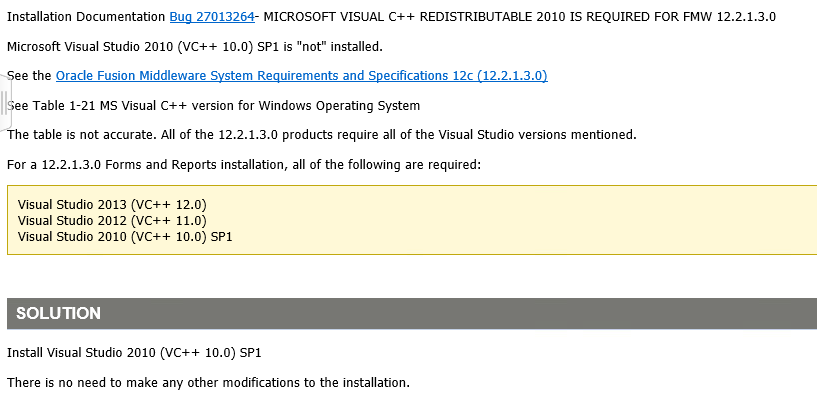Click the Visual Studio 2013 (VC++ 12.0) line

pos(112,205)
